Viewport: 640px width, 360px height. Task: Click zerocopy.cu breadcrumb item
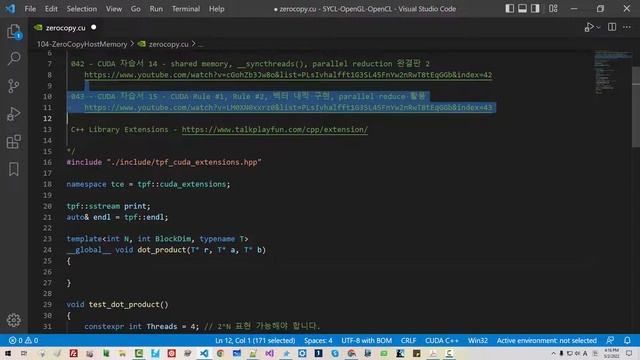click(168, 44)
